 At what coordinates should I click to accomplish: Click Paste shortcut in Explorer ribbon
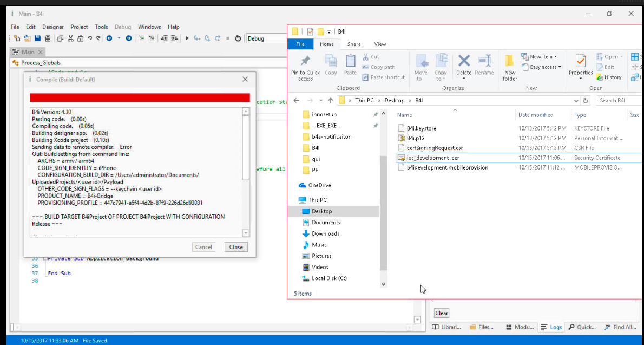(383, 77)
